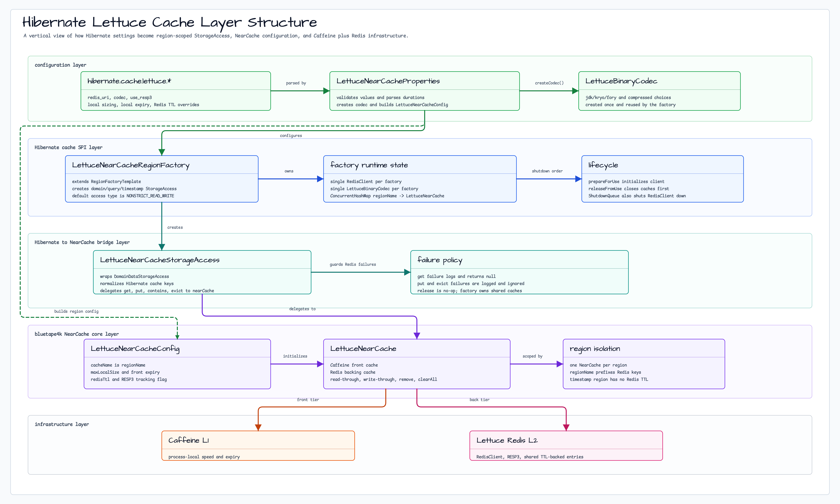
Task: Click the infrastructure layer group label
Action: click(x=62, y=424)
